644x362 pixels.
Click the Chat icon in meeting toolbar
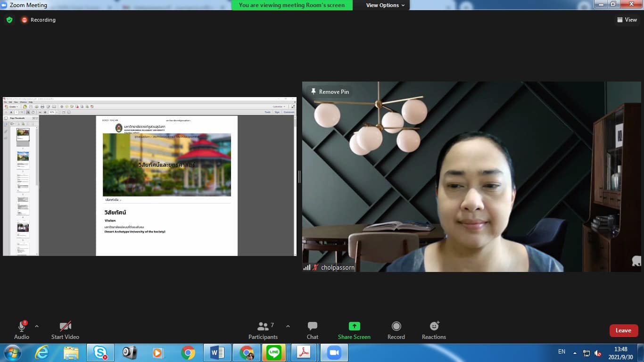(312, 326)
